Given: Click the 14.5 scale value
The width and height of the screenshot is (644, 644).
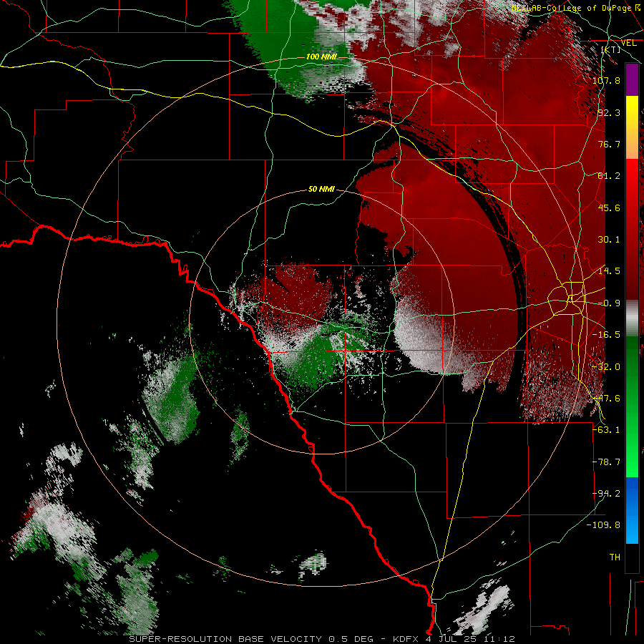Looking at the screenshot, I should click(x=609, y=271).
